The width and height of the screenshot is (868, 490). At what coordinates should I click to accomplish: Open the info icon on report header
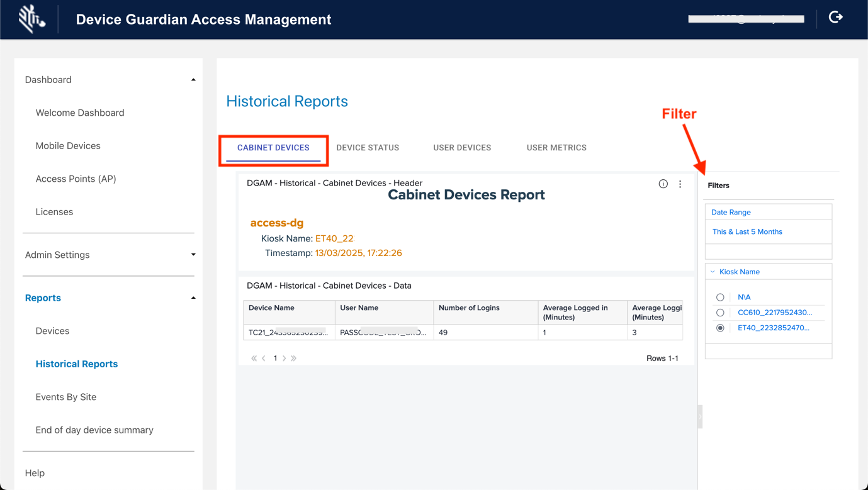click(x=663, y=184)
